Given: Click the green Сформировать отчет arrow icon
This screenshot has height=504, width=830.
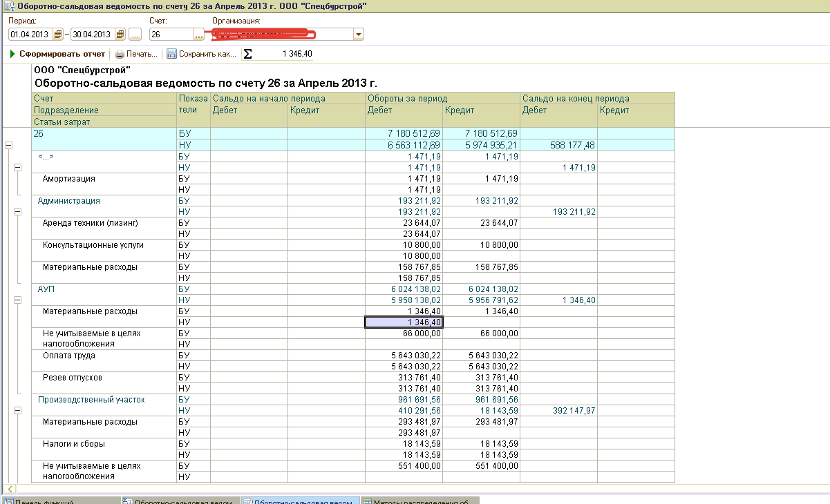Looking at the screenshot, I should [12, 54].
